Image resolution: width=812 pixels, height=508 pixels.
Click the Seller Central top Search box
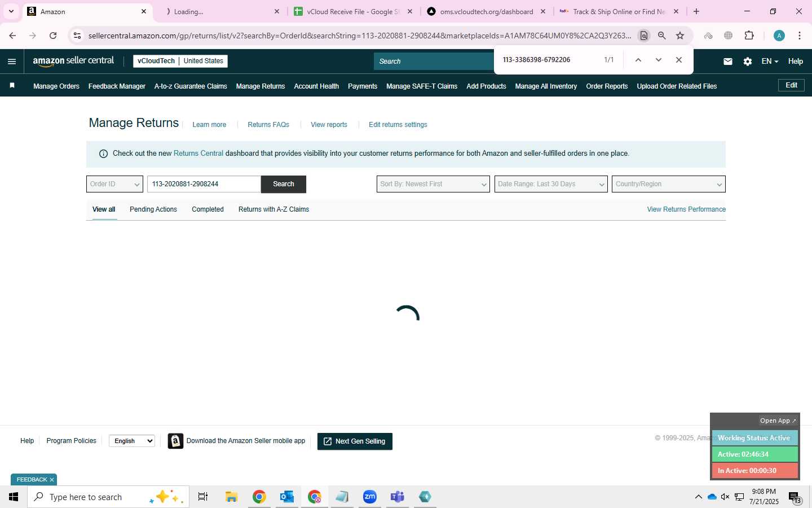433,62
